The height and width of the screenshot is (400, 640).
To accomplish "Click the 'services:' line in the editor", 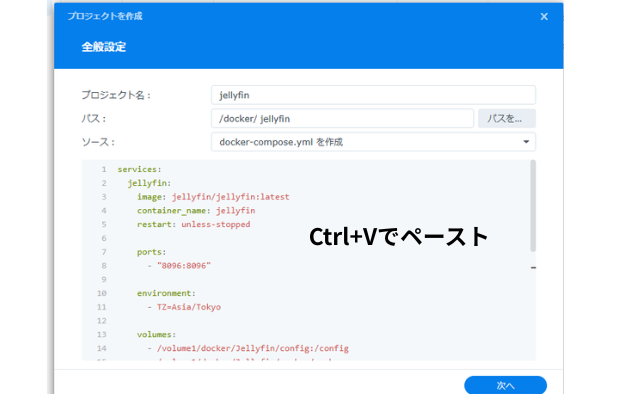I will (x=139, y=169).
